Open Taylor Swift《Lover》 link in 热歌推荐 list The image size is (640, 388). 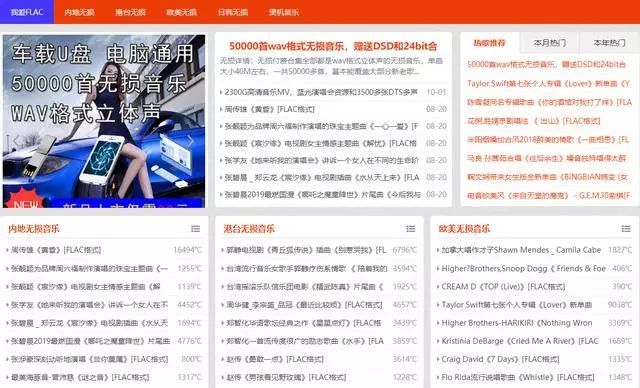click(549, 84)
